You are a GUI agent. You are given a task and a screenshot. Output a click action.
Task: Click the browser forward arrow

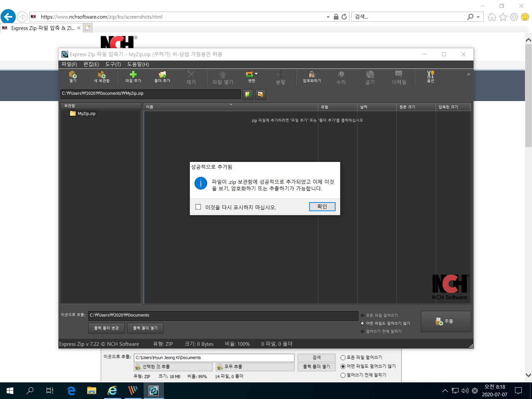point(22,17)
